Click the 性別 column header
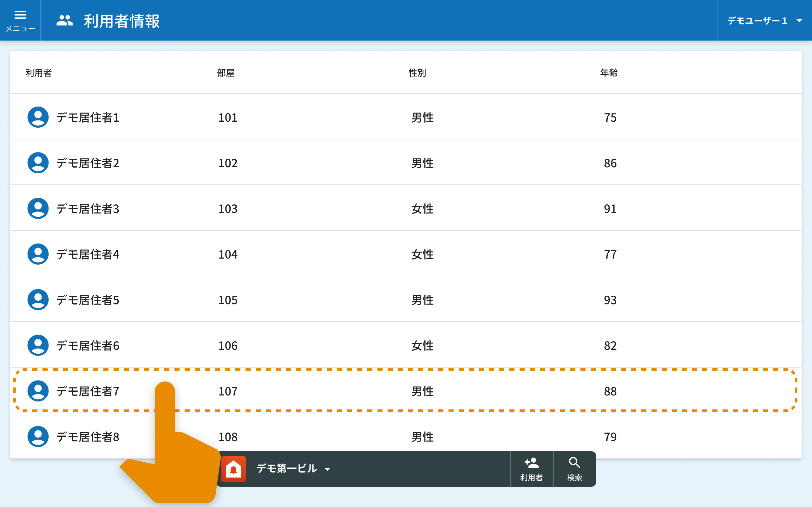 [x=417, y=73]
